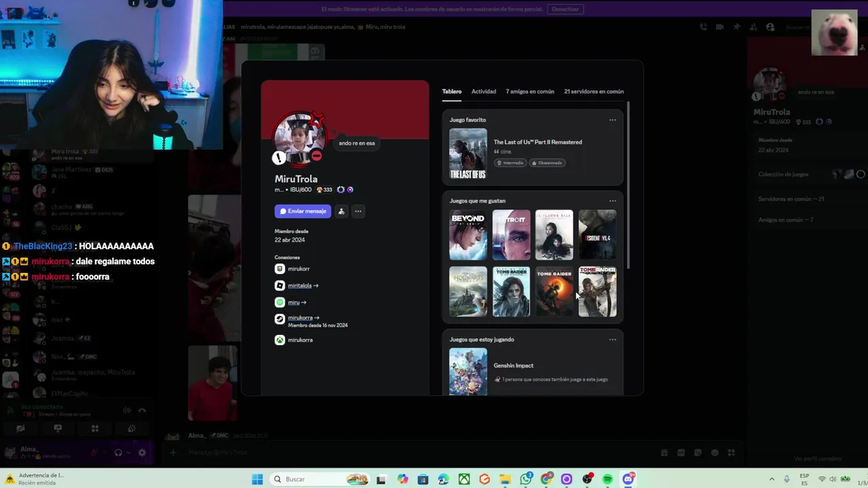Select the Detroit game cover

[511, 235]
